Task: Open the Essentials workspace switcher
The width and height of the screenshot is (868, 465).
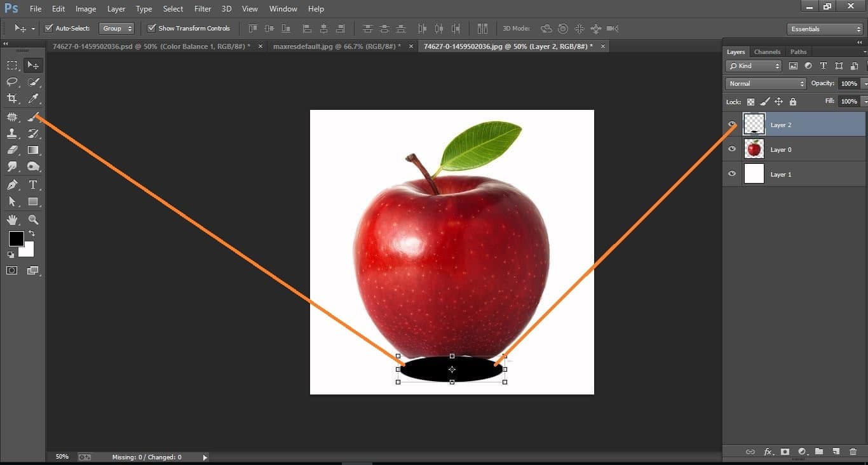Action: 824,29
